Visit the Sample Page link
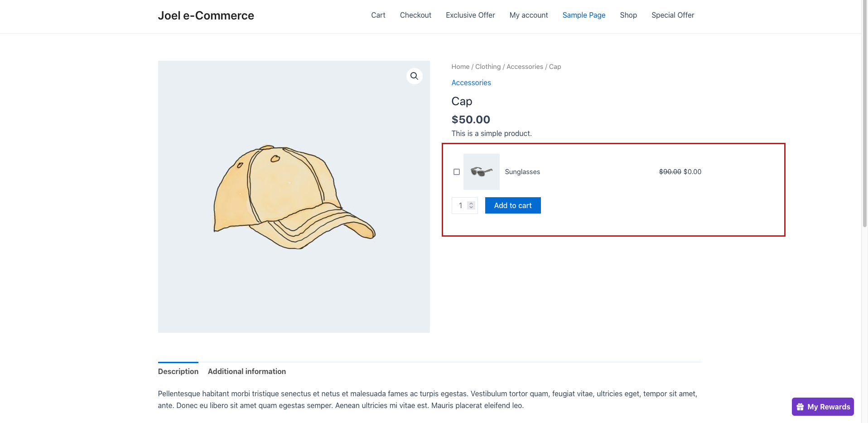Image resolution: width=868 pixels, height=423 pixels. click(583, 15)
